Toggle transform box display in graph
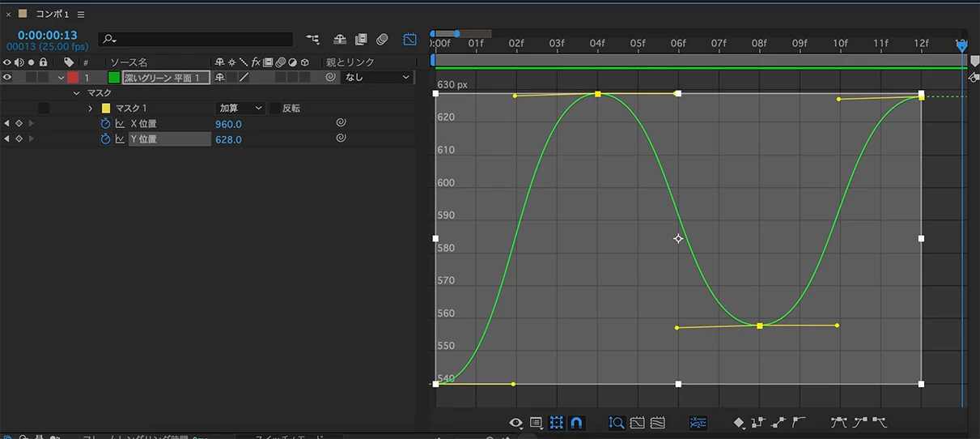 556,423
